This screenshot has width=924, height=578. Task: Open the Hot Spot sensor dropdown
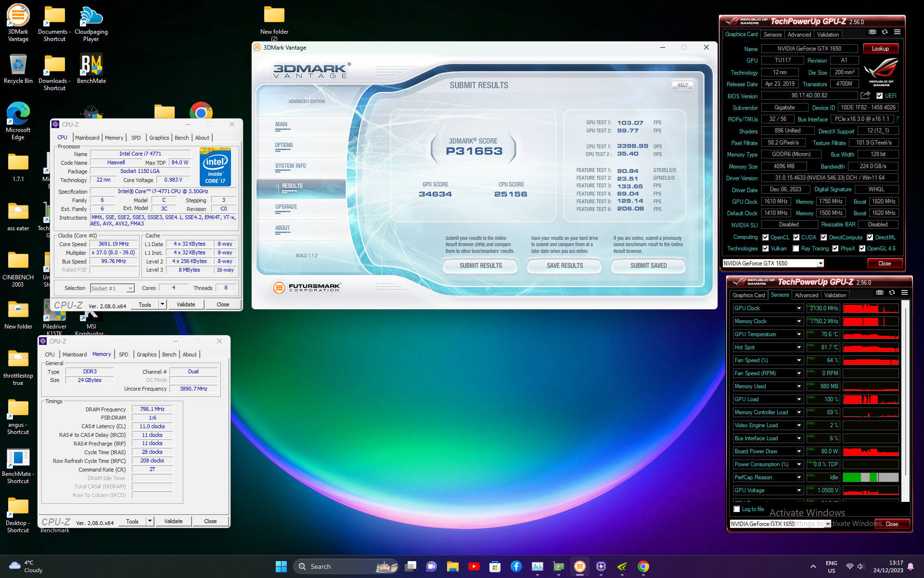click(799, 347)
